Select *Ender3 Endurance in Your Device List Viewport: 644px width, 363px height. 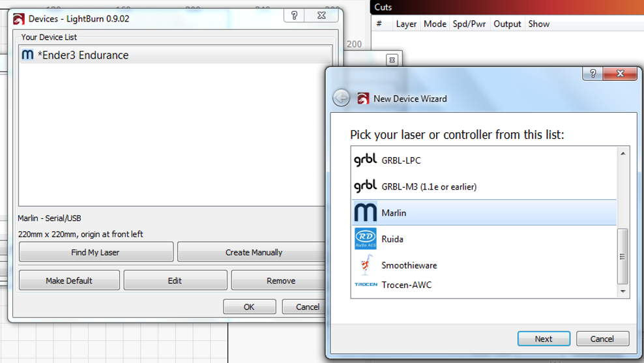(x=175, y=55)
